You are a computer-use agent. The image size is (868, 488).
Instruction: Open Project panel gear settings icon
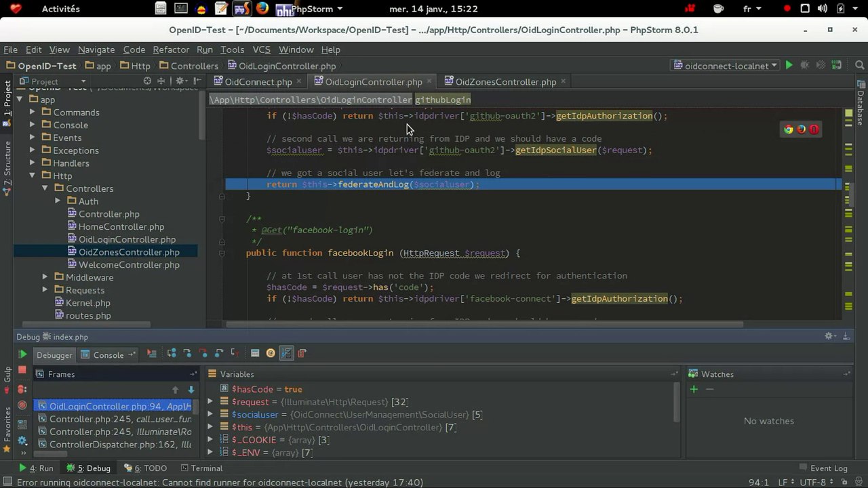point(181,81)
